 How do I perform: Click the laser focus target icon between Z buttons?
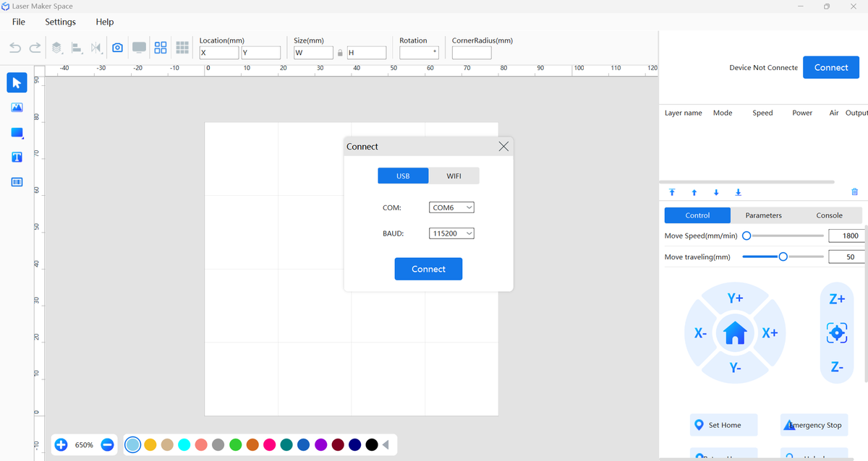(x=837, y=332)
